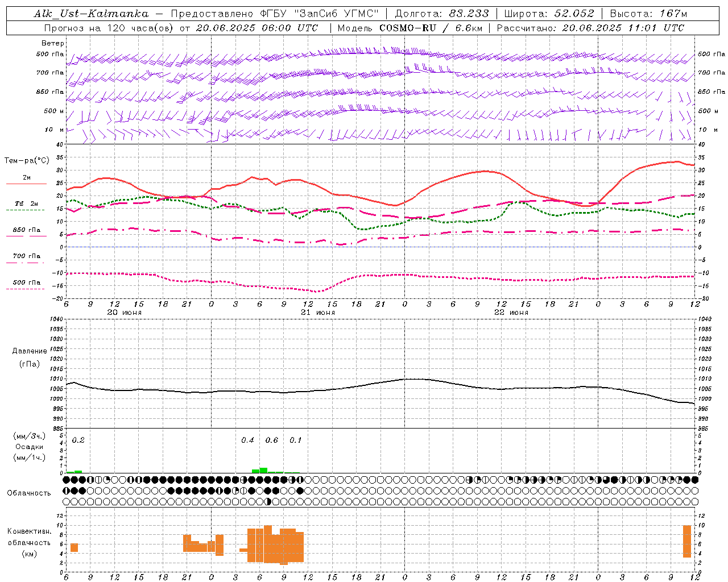The height and width of the screenshot is (582, 728).
Task: Click the Ветер wind panel label
Action: point(53,43)
